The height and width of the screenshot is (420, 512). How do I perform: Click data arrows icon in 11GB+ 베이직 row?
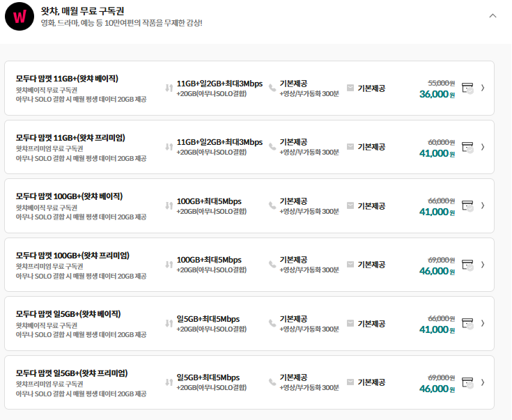pyautogui.click(x=169, y=88)
